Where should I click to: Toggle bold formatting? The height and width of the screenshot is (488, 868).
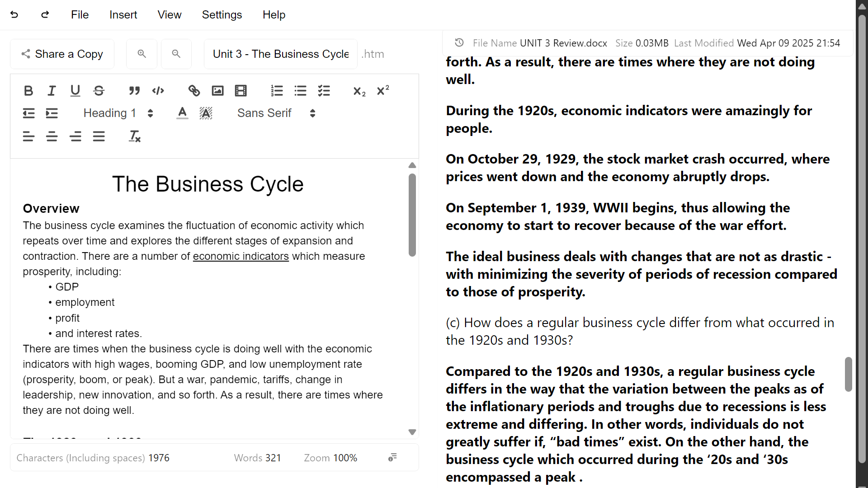point(28,91)
